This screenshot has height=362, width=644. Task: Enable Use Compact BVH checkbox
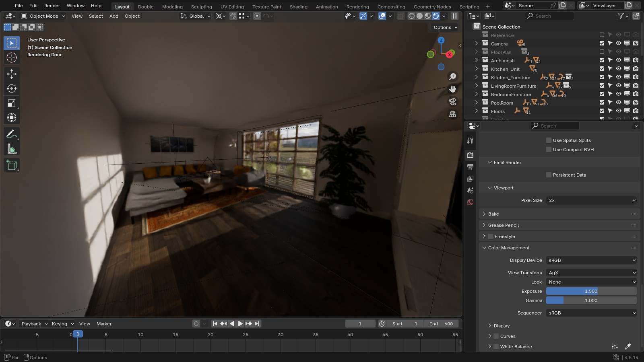pyautogui.click(x=549, y=150)
